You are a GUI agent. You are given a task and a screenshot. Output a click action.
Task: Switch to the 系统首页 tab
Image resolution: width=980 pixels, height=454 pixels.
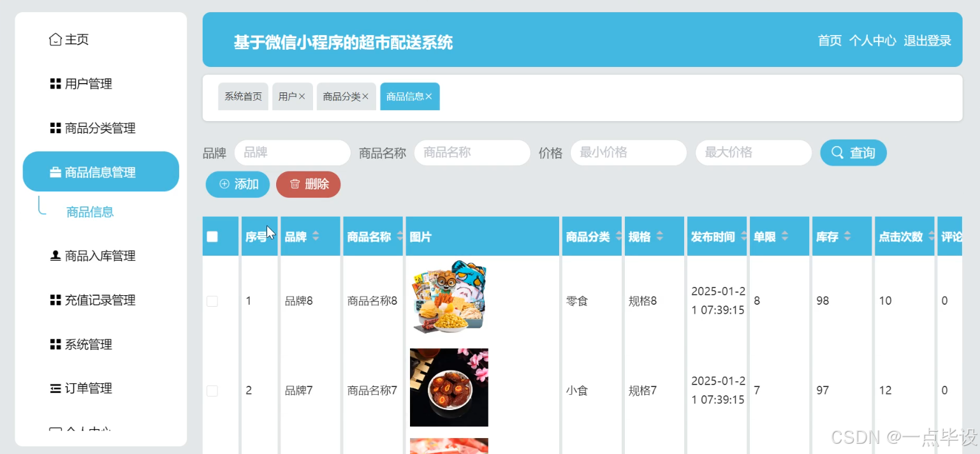pyautogui.click(x=243, y=96)
